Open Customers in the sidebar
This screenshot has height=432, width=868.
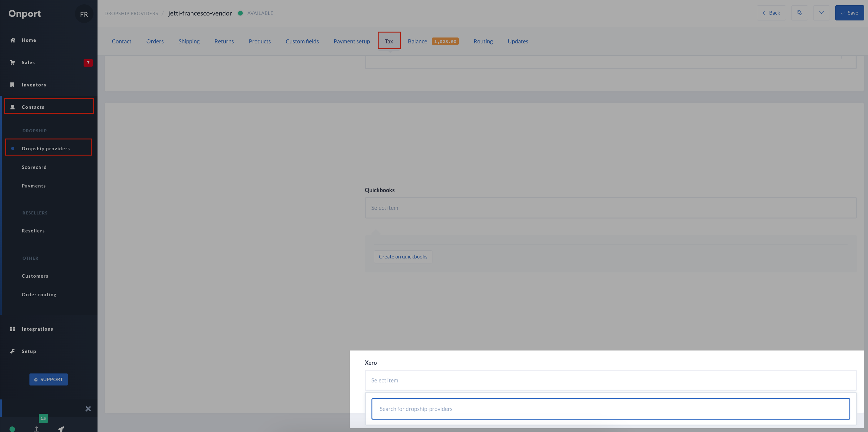coord(35,276)
